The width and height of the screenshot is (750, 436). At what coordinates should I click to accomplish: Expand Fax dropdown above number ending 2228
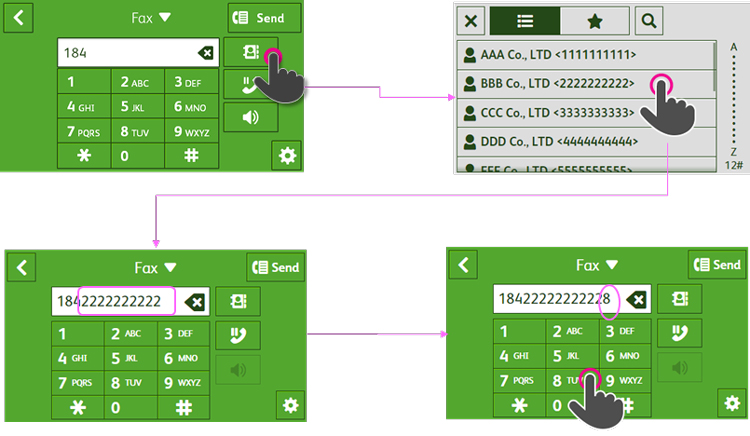tap(596, 265)
